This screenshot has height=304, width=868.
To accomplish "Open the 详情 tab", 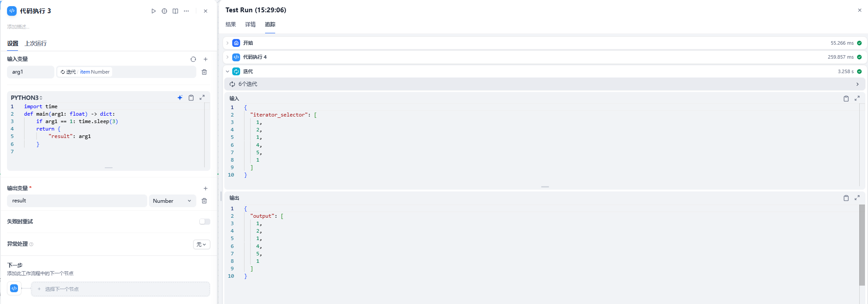I will point(251,25).
